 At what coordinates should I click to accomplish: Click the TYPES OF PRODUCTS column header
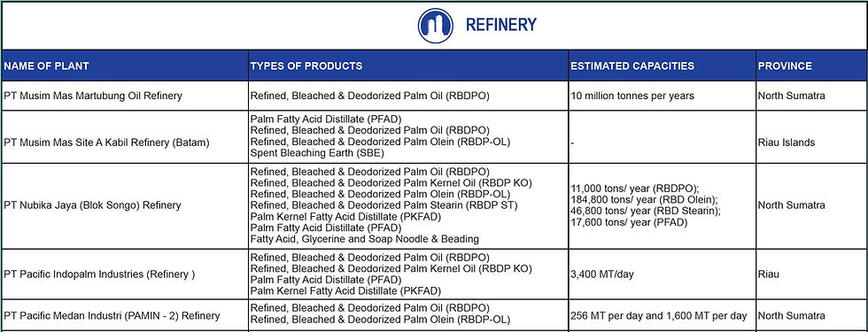coord(408,66)
